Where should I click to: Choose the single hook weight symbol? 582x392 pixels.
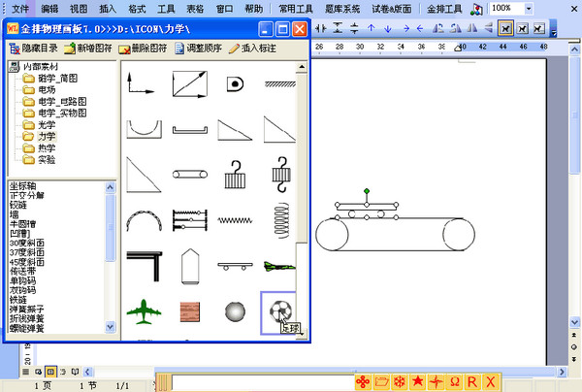tap(236, 175)
